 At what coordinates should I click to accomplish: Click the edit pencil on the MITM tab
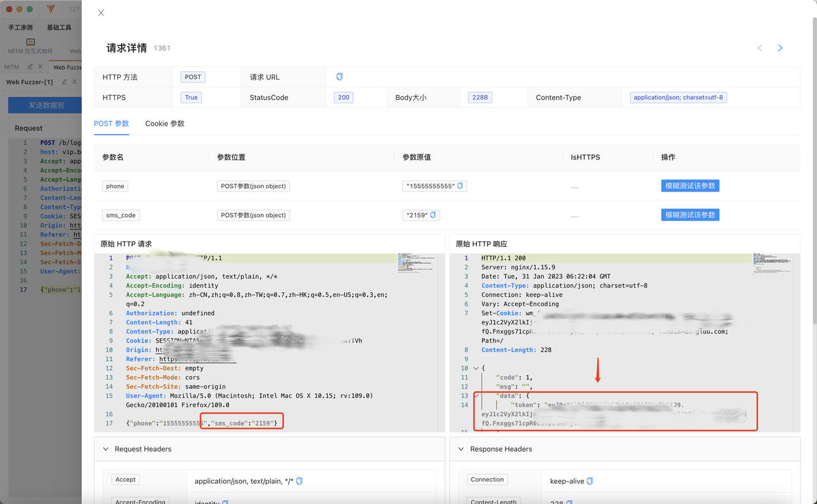(x=30, y=67)
